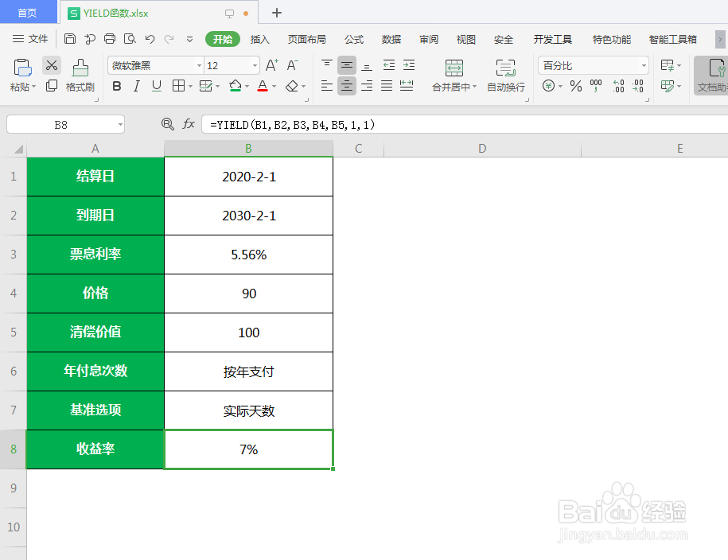Click Wrap Text (自动换行) icon
This screenshot has height=560, width=728.
(505, 68)
